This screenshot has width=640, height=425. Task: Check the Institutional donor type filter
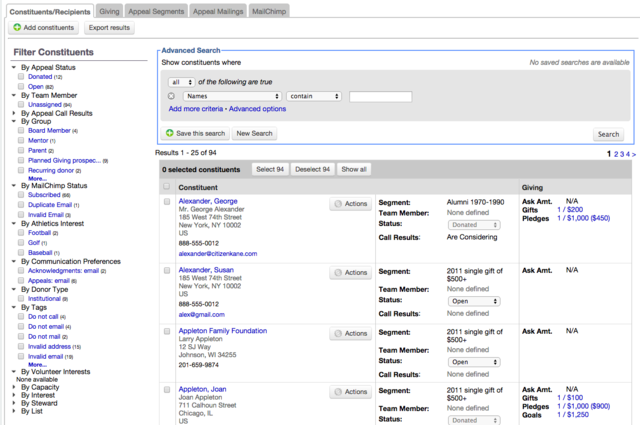(x=21, y=298)
